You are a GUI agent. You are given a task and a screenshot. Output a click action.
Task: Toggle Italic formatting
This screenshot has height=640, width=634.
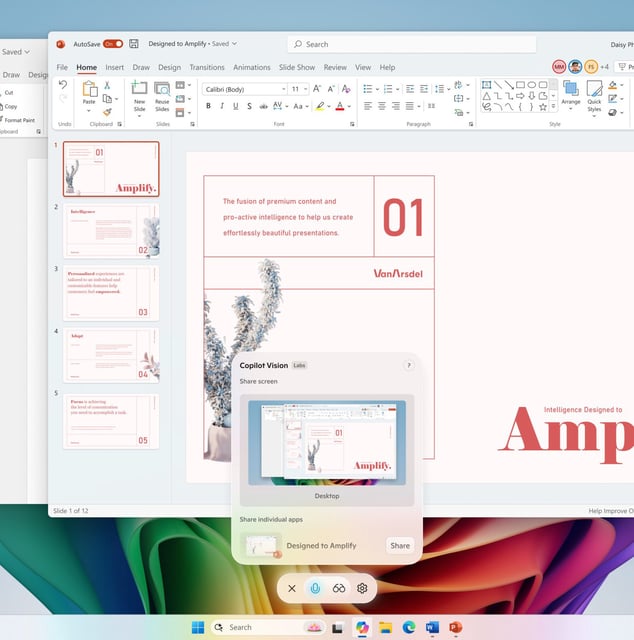tap(222, 106)
